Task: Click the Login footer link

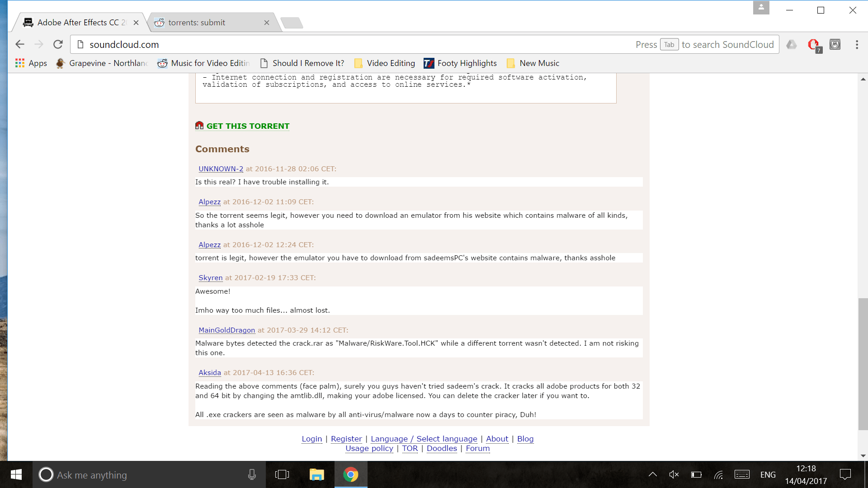Action: pyautogui.click(x=312, y=439)
